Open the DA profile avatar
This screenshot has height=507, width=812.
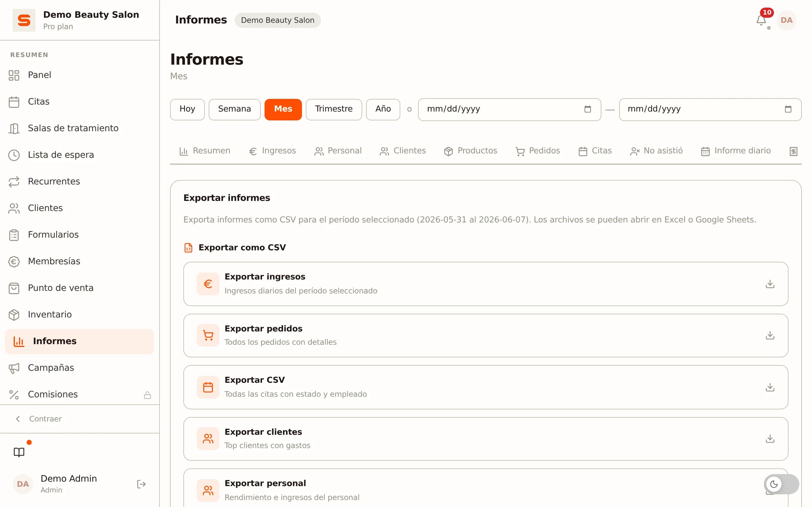(x=786, y=20)
